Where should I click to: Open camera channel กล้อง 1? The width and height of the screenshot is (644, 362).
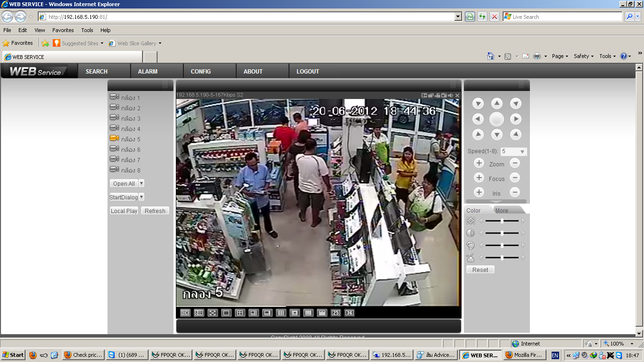pos(125,98)
